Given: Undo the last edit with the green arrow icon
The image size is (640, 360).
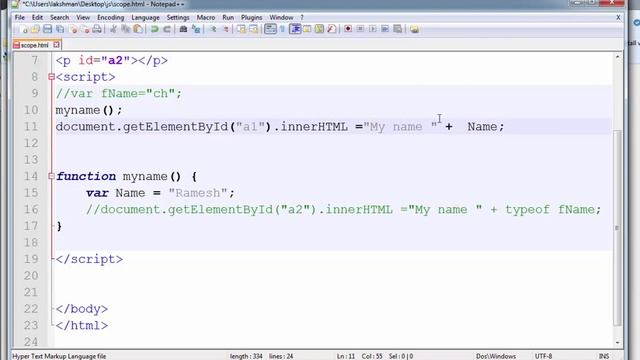Looking at the screenshot, I should click(155, 29).
